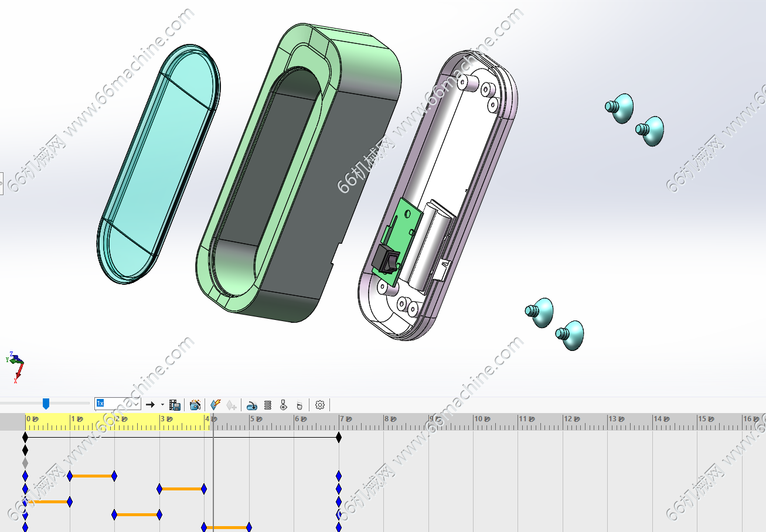Expand the playback mode arrow dropdown
This screenshot has width=766, height=532.
coord(162,405)
